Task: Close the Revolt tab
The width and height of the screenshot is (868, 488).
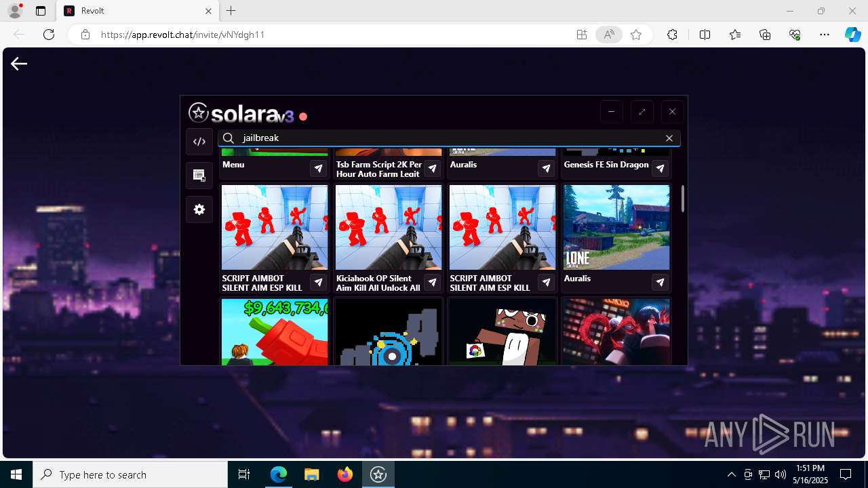Action: pyautogui.click(x=209, y=11)
